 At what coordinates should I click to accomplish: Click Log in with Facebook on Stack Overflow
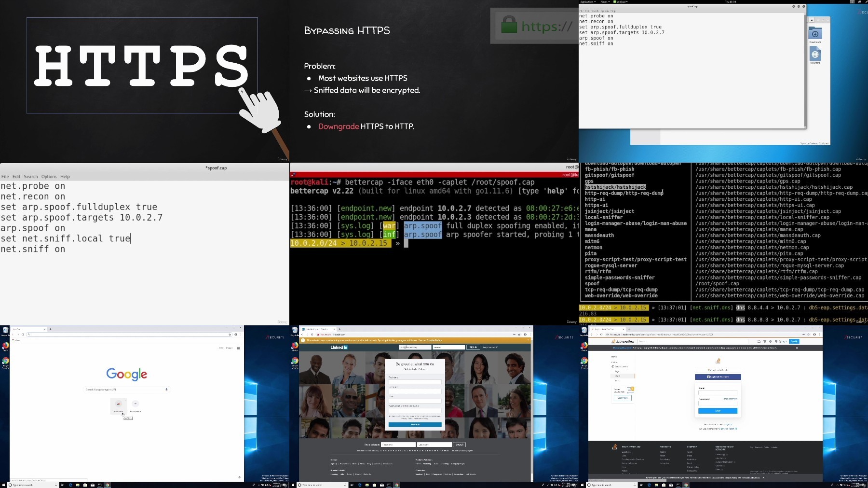pyautogui.click(x=718, y=377)
